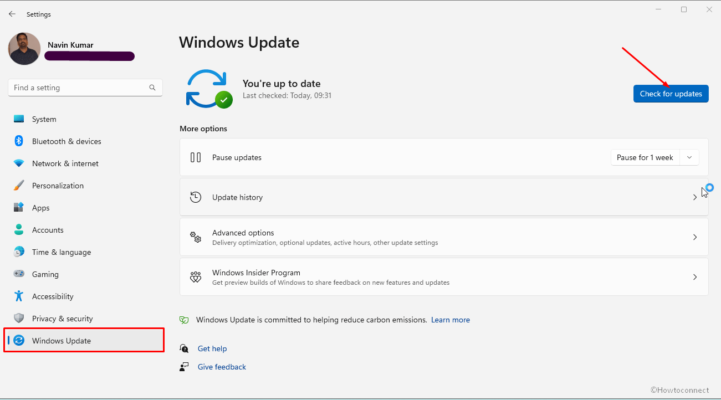Expand Update history chevron
This screenshot has height=400, width=721.
pos(695,197)
